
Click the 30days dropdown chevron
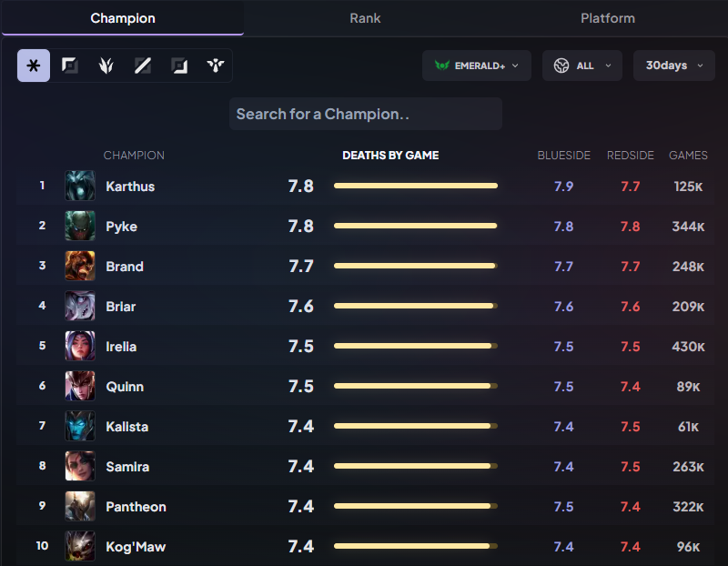(700, 66)
